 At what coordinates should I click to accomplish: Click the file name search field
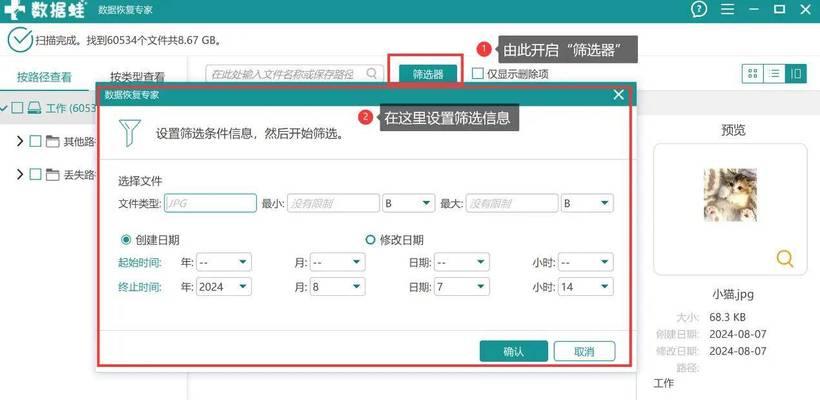click(x=292, y=74)
